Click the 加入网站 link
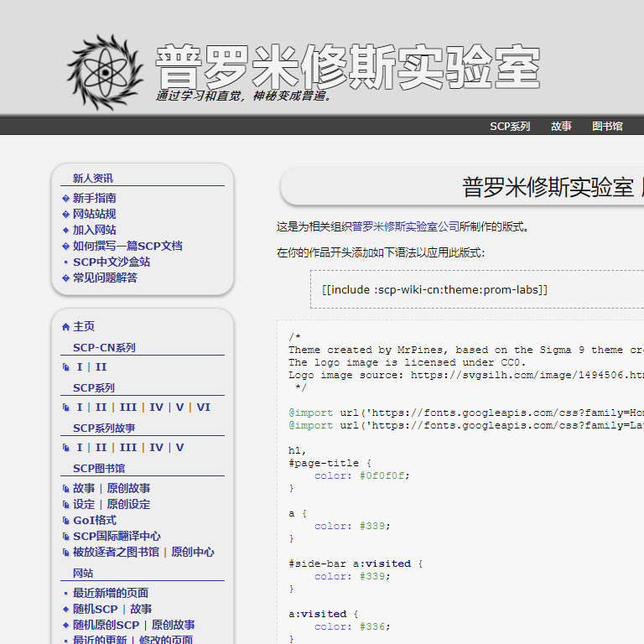This screenshot has height=644, width=644. click(x=94, y=230)
